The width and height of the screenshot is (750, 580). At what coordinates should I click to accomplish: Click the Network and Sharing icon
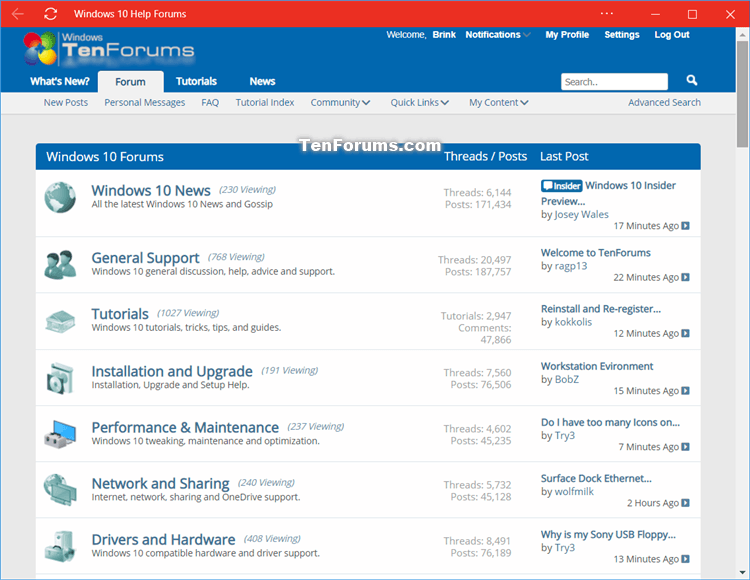click(x=60, y=489)
